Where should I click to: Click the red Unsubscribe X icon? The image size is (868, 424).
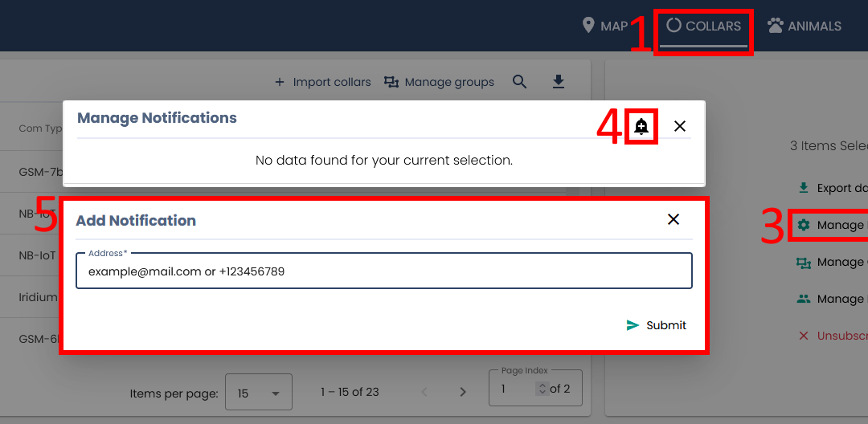click(x=803, y=336)
